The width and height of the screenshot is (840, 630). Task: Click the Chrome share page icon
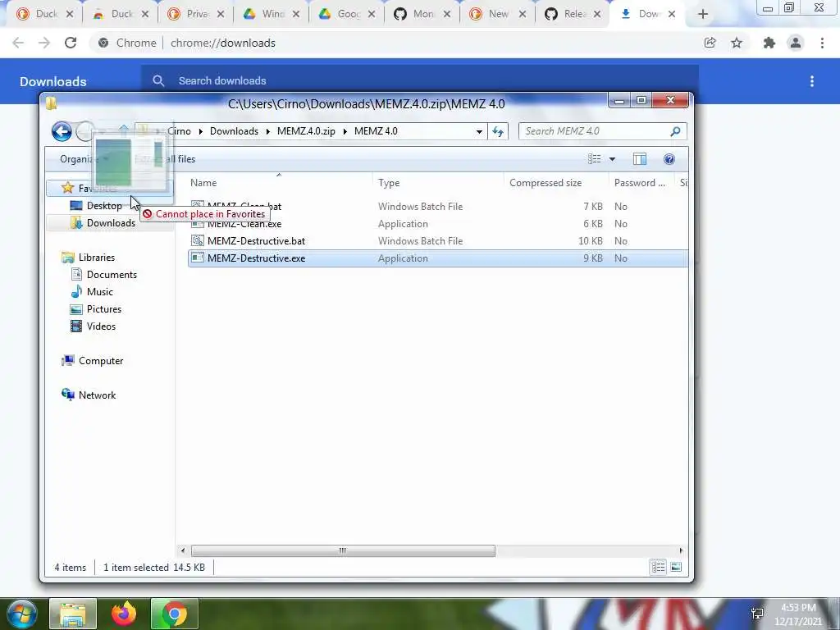710,43
